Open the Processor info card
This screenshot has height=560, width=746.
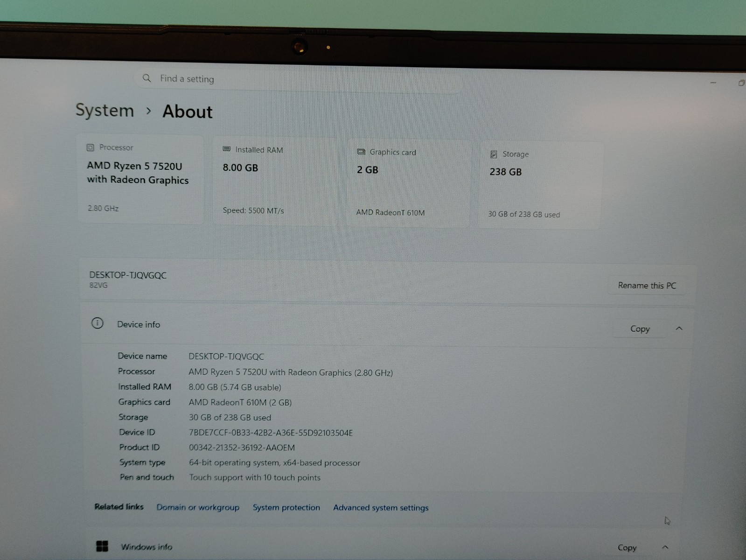(140, 180)
